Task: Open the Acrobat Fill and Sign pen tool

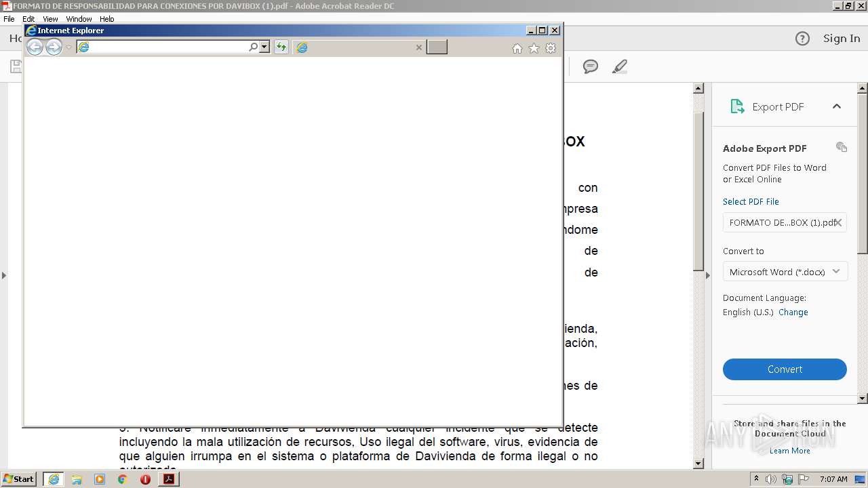Action: point(619,66)
